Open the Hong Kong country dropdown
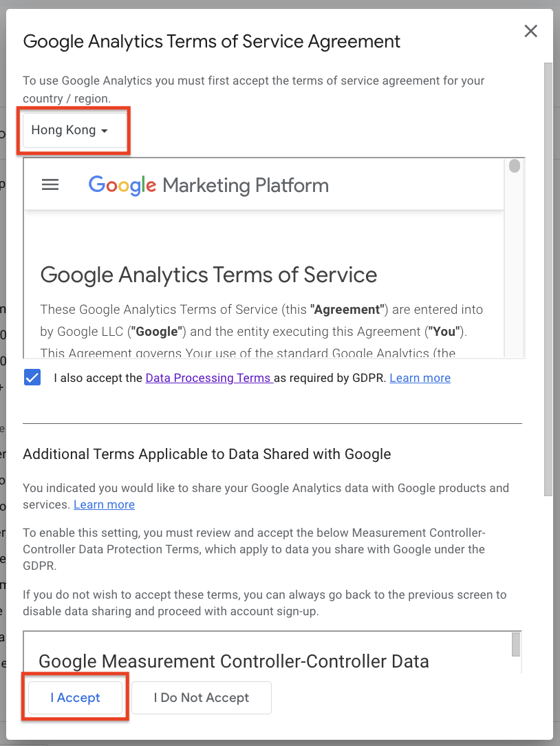 point(75,130)
